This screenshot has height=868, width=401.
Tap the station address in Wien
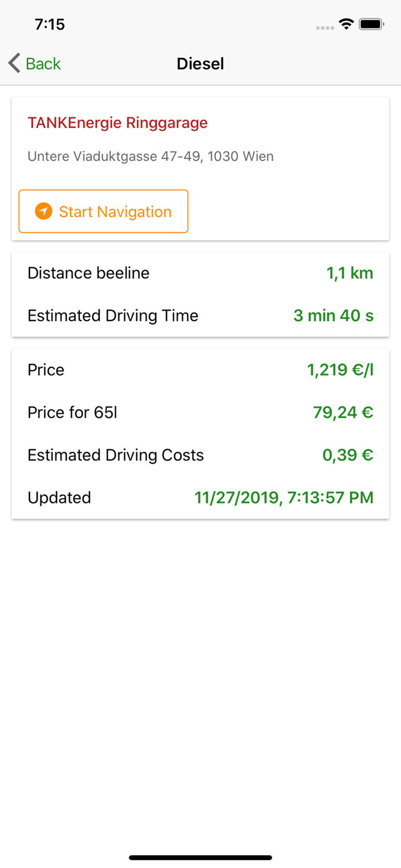(x=150, y=156)
